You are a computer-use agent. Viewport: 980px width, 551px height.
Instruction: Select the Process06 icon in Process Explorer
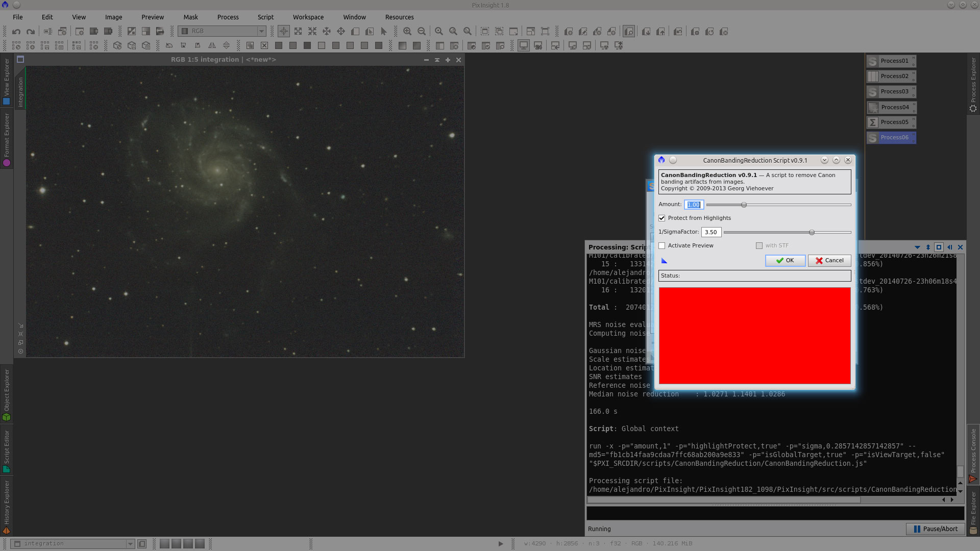(891, 137)
